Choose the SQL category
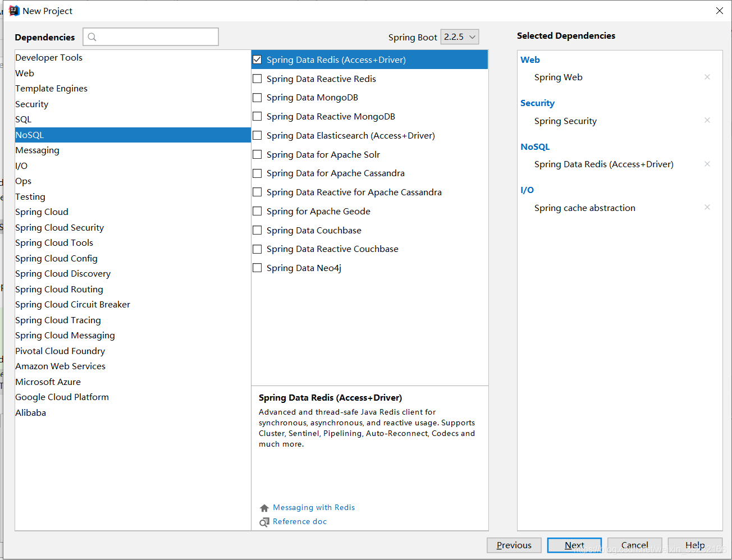This screenshot has width=732, height=560. (x=132, y=119)
